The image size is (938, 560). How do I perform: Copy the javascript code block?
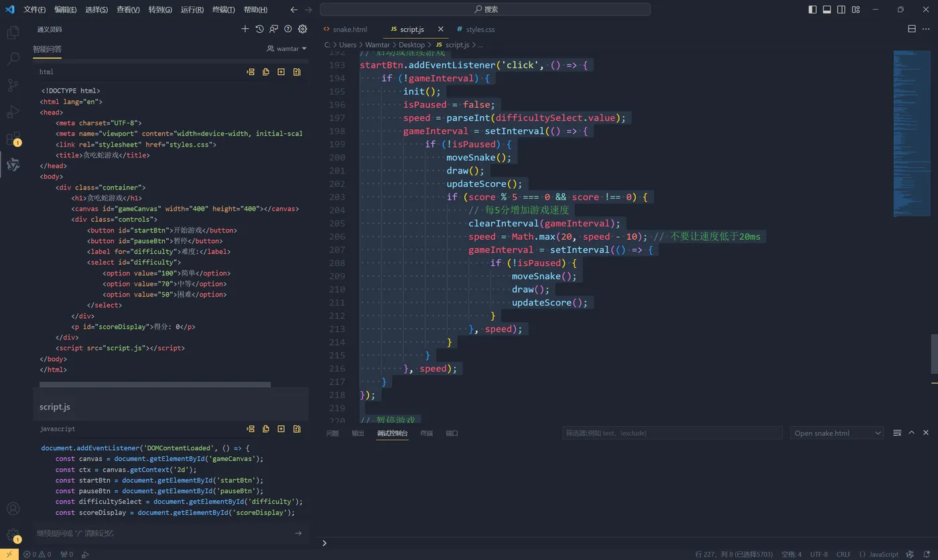266,429
